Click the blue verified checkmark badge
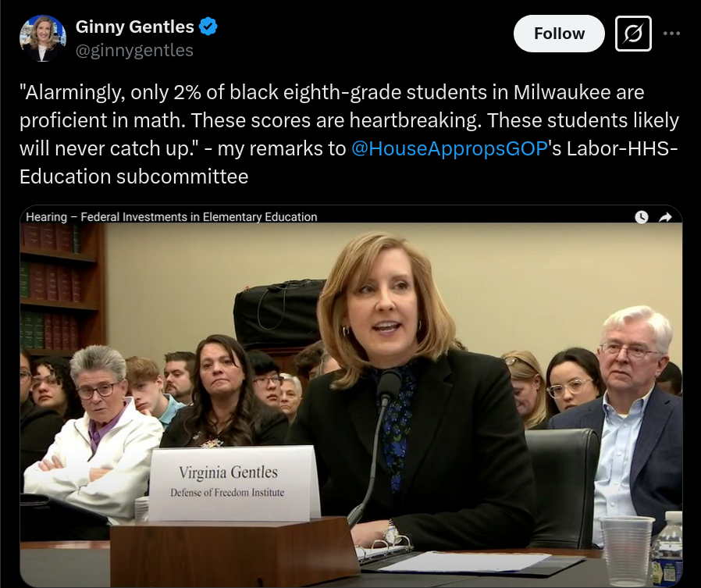Viewport: 701px width, 588px height. (x=208, y=27)
